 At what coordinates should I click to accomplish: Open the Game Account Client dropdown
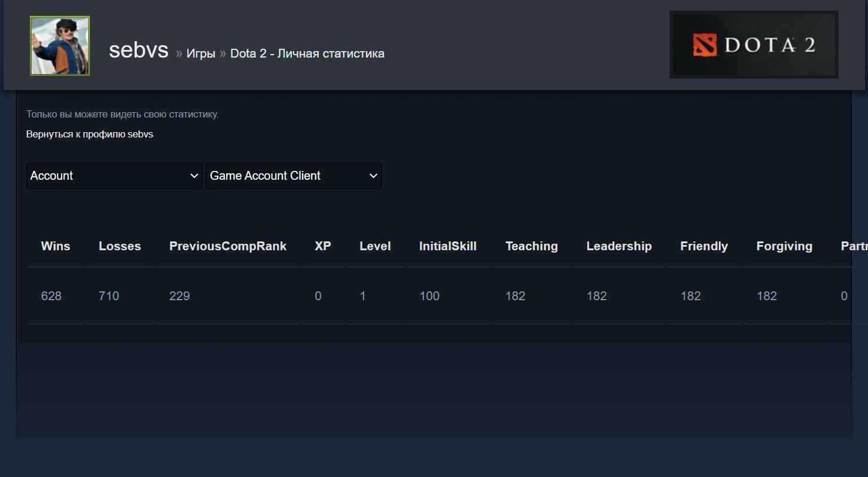[x=294, y=176]
